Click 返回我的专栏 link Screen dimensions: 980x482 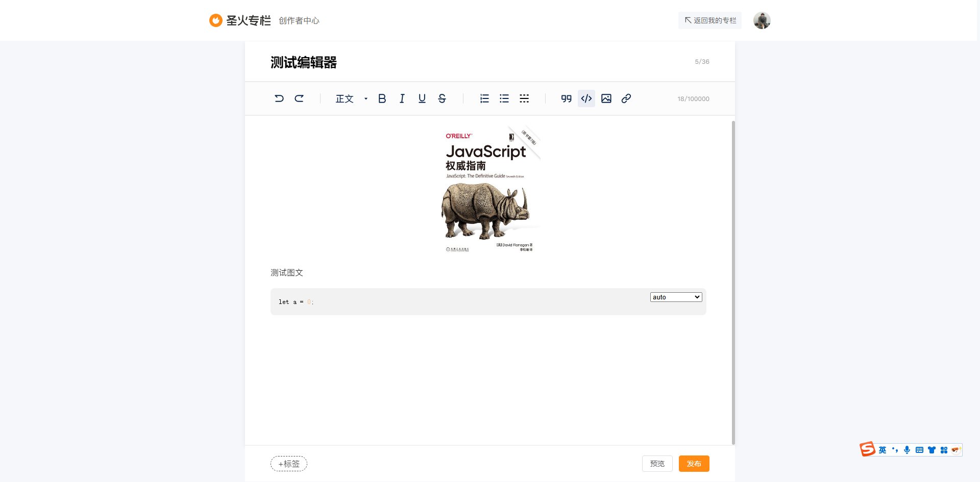pyautogui.click(x=710, y=20)
